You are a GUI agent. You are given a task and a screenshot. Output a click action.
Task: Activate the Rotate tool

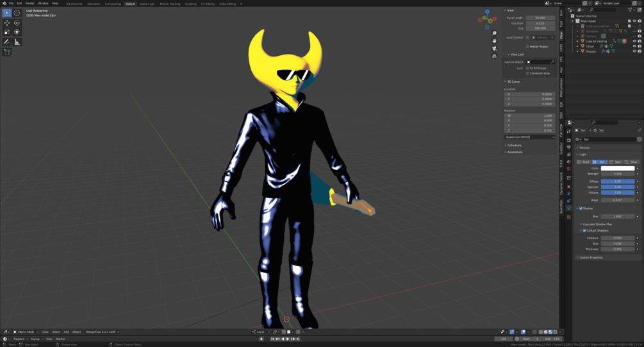[x=17, y=23]
